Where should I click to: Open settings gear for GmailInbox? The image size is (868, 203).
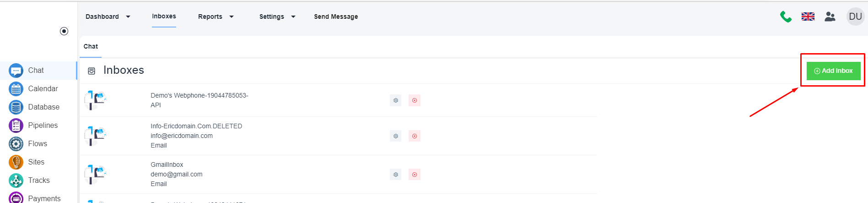coord(396,175)
